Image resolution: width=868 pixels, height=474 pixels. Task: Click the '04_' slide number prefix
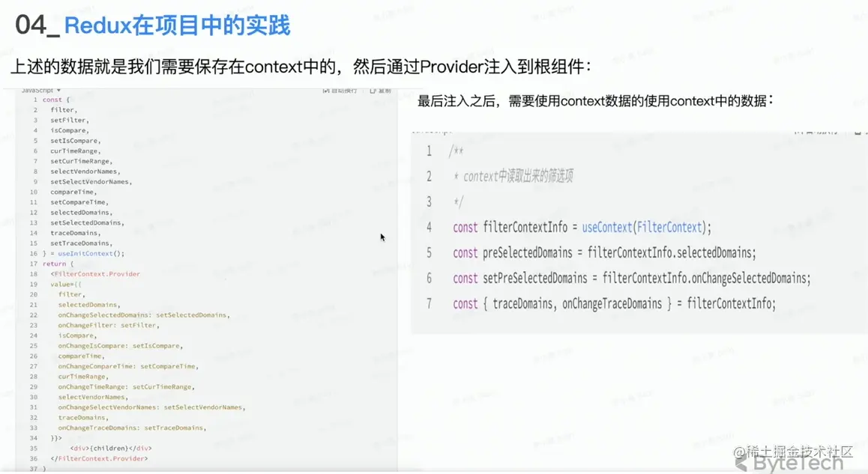pos(37,25)
